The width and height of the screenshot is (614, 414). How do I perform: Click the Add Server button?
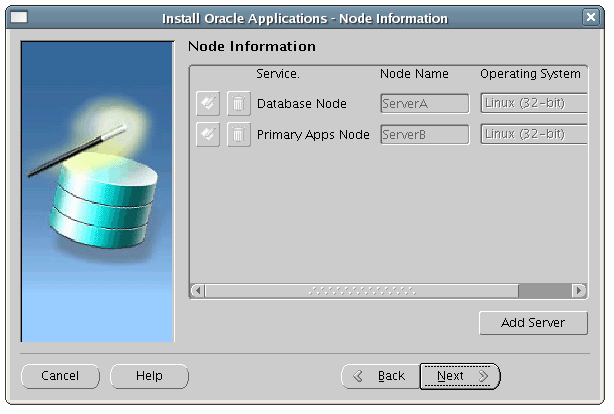coord(533,323)
